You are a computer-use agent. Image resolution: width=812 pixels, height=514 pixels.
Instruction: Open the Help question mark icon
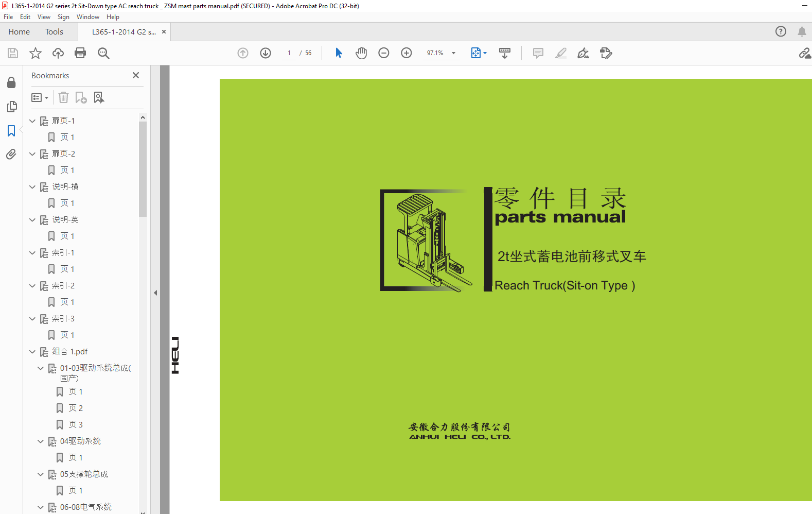pos(781,31)
